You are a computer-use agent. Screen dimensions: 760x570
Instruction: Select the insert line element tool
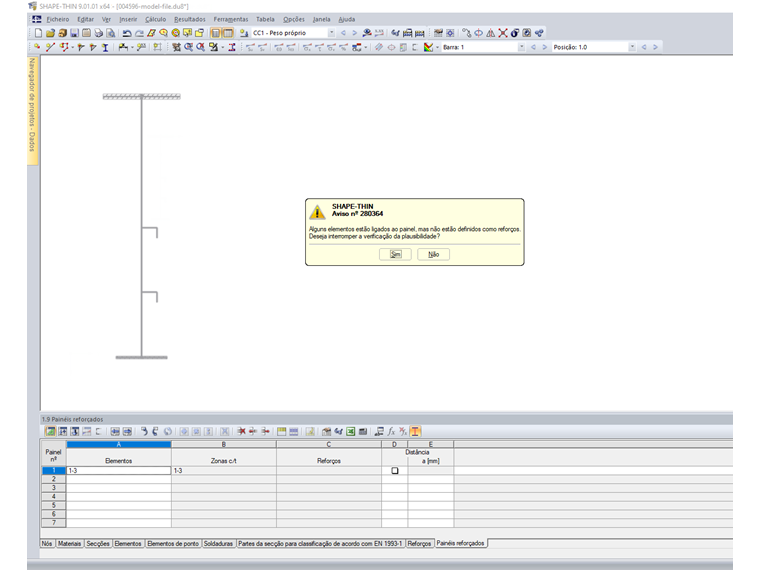click(50, 47)
